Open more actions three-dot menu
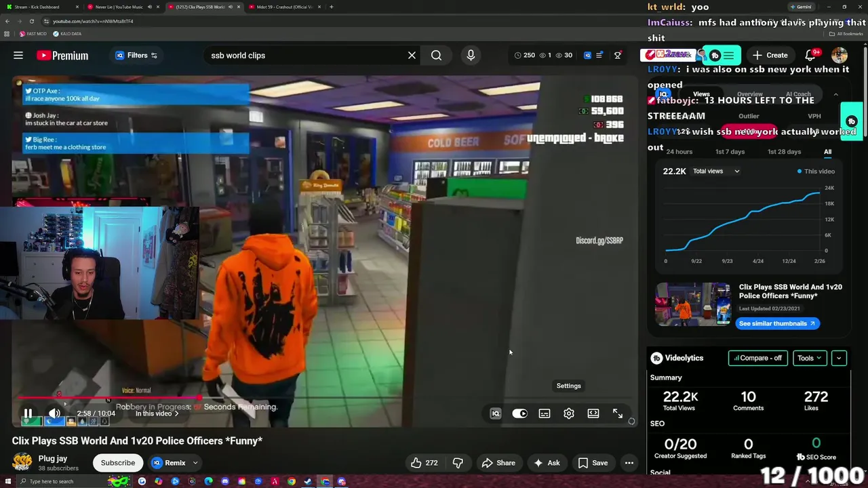Image resolution: width=868 pixels, height=488 pixels. (629, 463)
